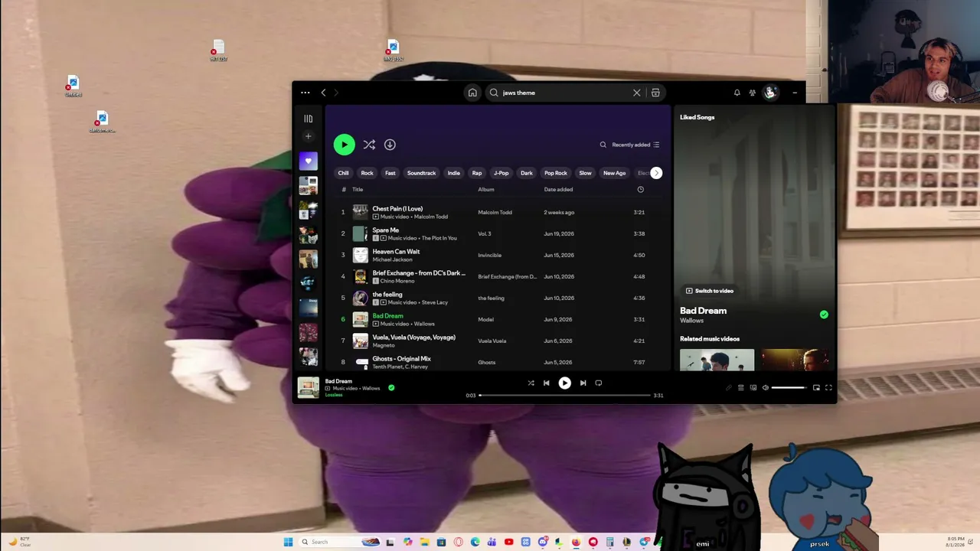
Task: Filter by the Indie tag
Action: 454,173
